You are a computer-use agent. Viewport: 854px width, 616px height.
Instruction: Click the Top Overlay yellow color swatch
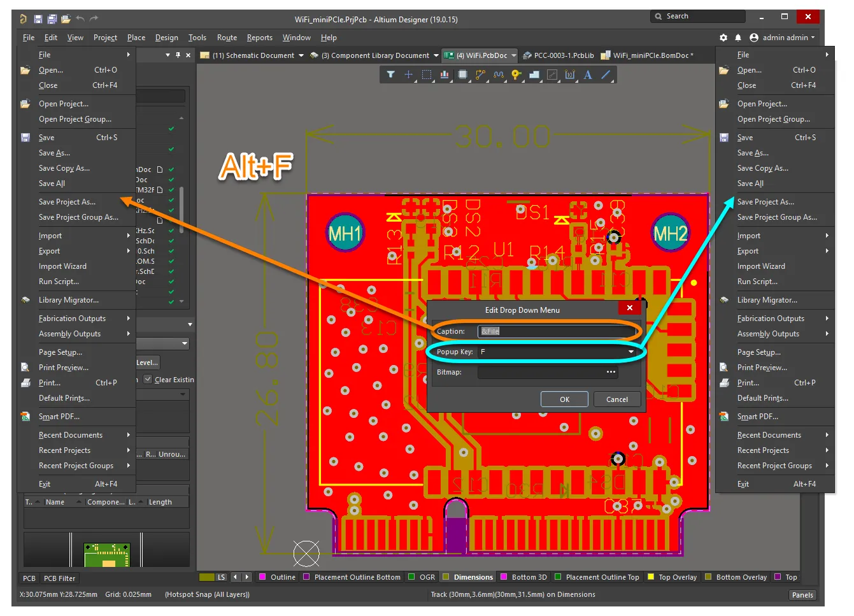[x=650, y=577]
